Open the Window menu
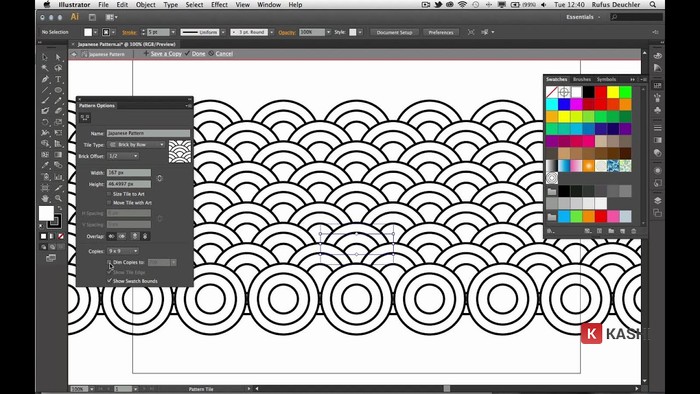This screenshot has width=700, height=394. (x=269, y=4)
